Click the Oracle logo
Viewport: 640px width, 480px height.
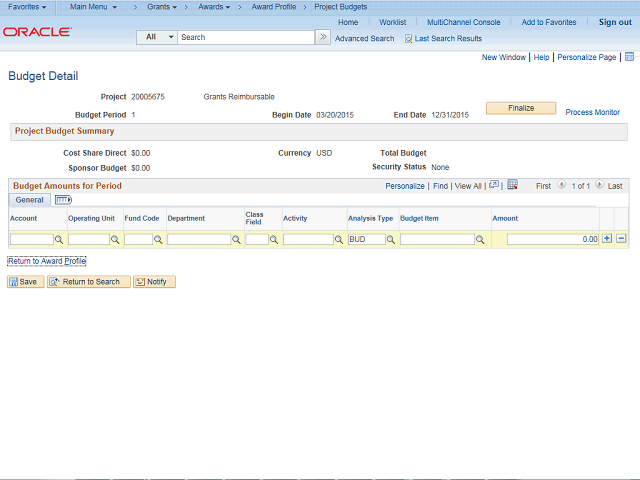pyautogui.click(x=38, y=32)
